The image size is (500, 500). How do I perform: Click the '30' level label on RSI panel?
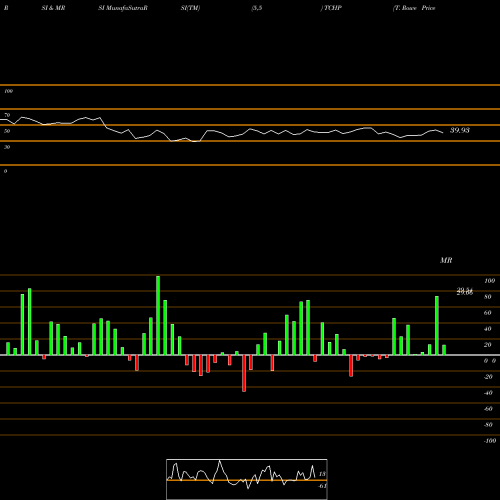(7, 147)
